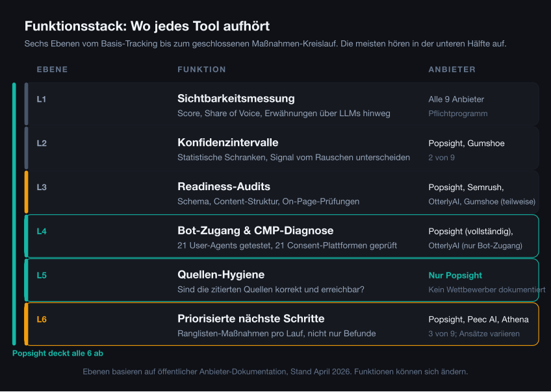Click the 'Konfidenzintervalle' title

[227, 143]
